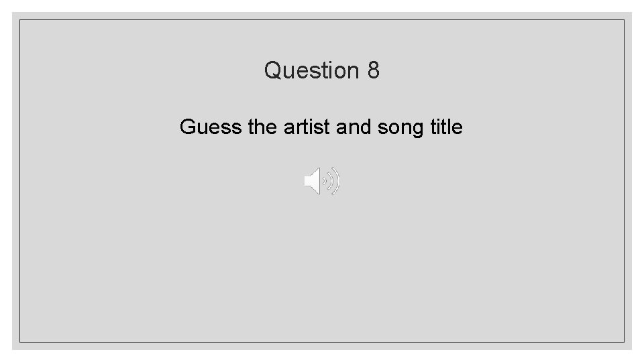Click the empty slide area below the speaker icon
This screenshot has height=362, width=644.
point(322,268)
